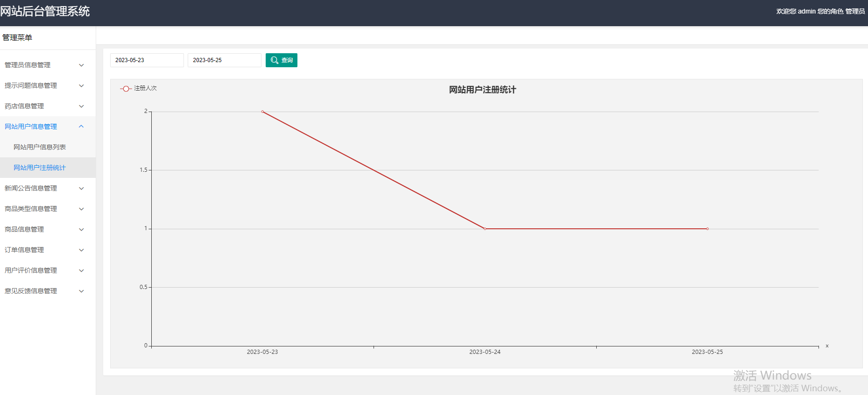The image size is (868, 395).
Task: Open the 商品信息管理 menu label
Action: pos(24,229)
